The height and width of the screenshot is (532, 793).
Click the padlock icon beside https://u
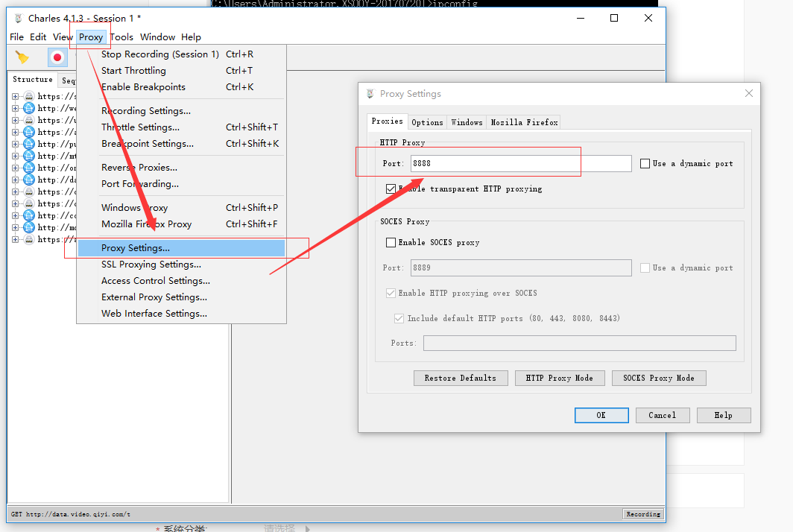(x=29, y=120)
